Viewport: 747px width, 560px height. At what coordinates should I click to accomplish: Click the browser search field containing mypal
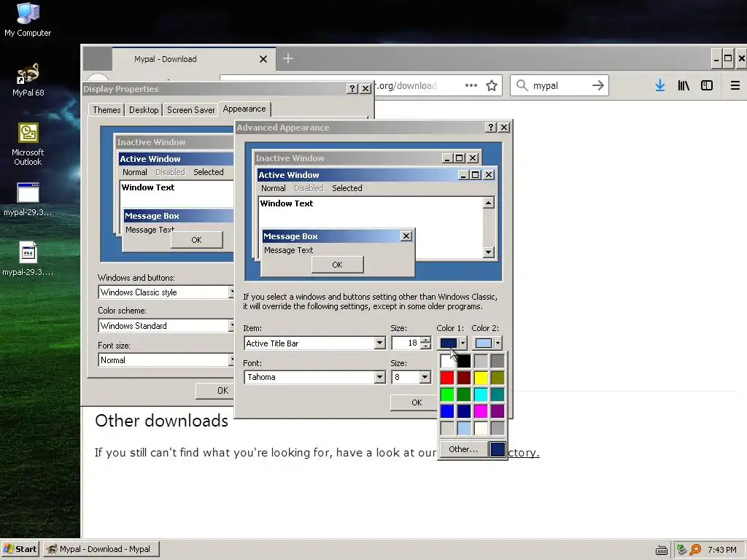[560, 86]
